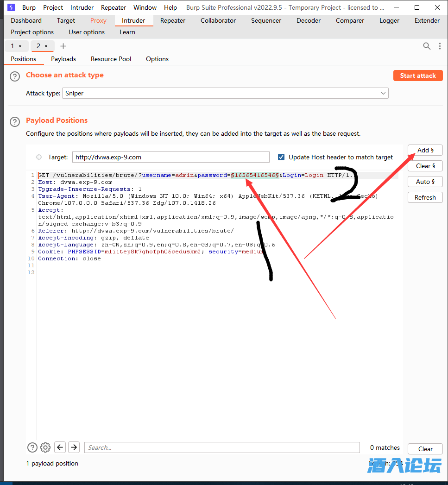Open the User options tab
This screenshot has height=485, width=448.
tap(87, 32)
